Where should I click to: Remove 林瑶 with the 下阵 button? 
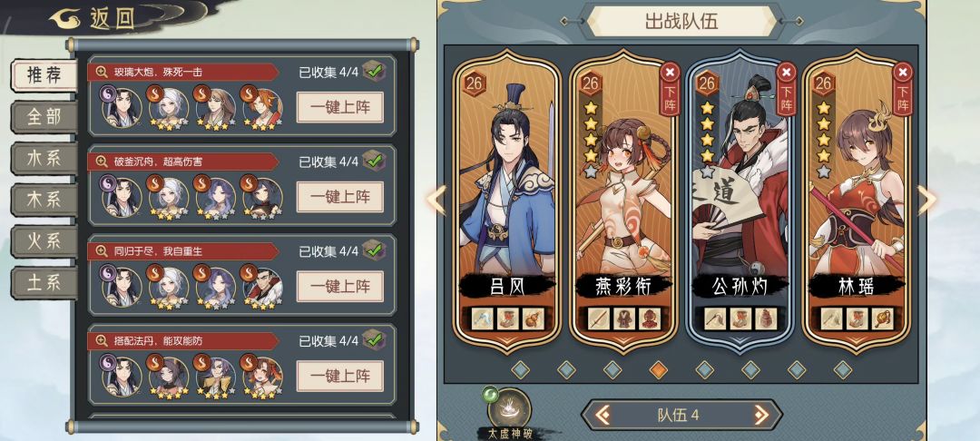tap(903, 89)
